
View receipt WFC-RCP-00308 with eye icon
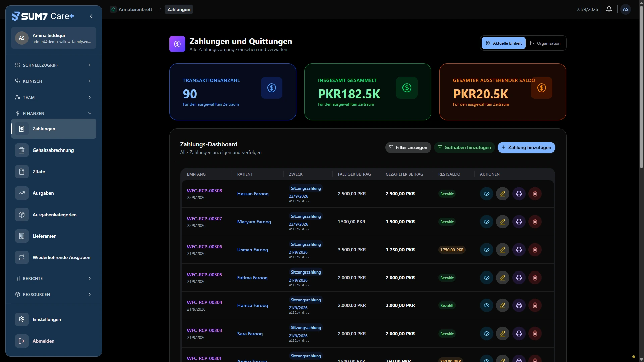point(487,194)
